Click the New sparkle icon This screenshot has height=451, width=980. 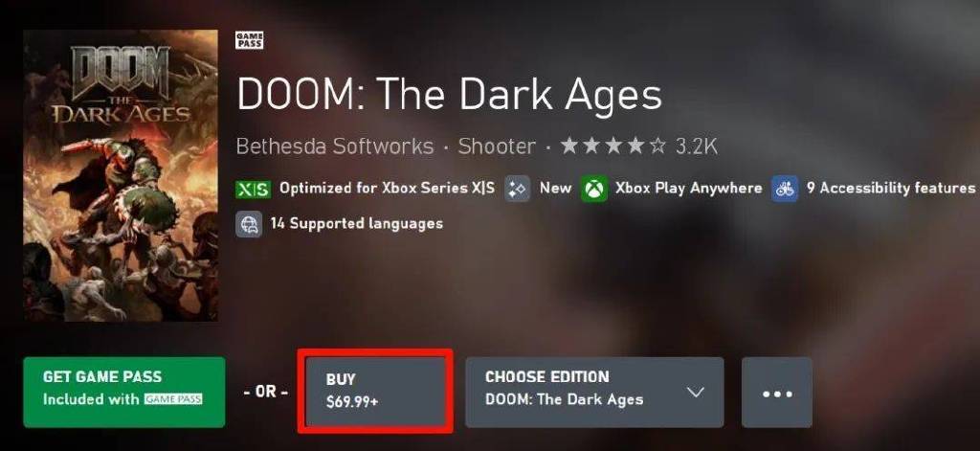518,189
